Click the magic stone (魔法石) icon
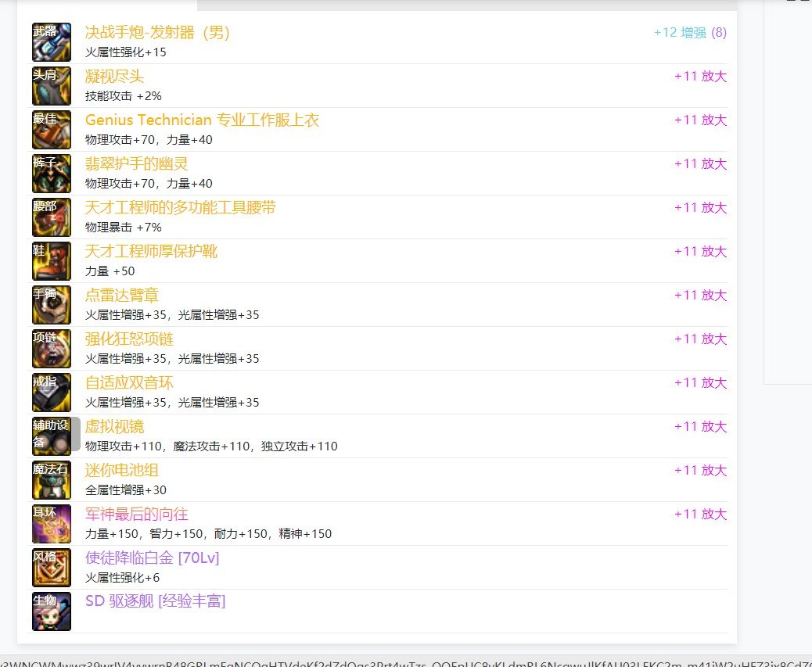Image resolution: width=812 pixels, height=667 pixels. point(52,480)
